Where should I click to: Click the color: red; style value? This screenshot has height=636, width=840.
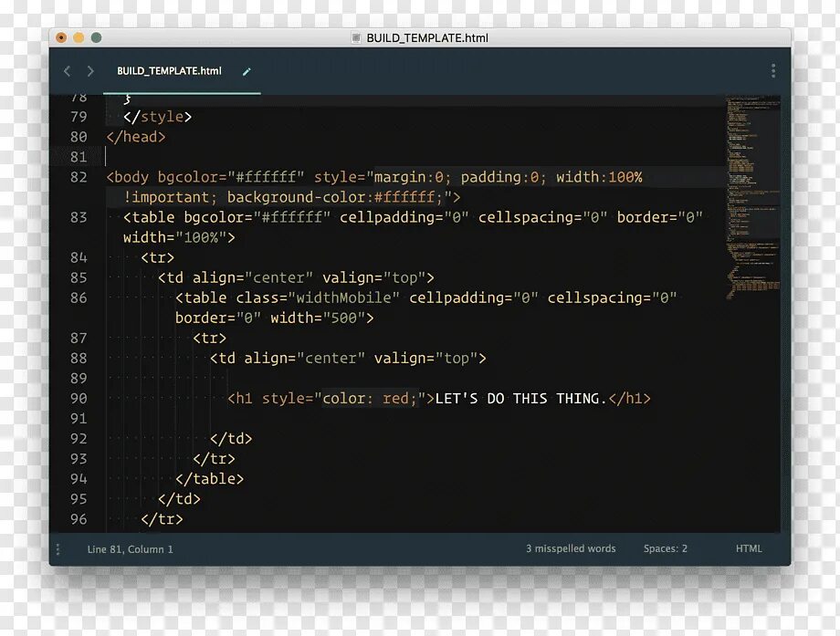click(x=369, y=399)
